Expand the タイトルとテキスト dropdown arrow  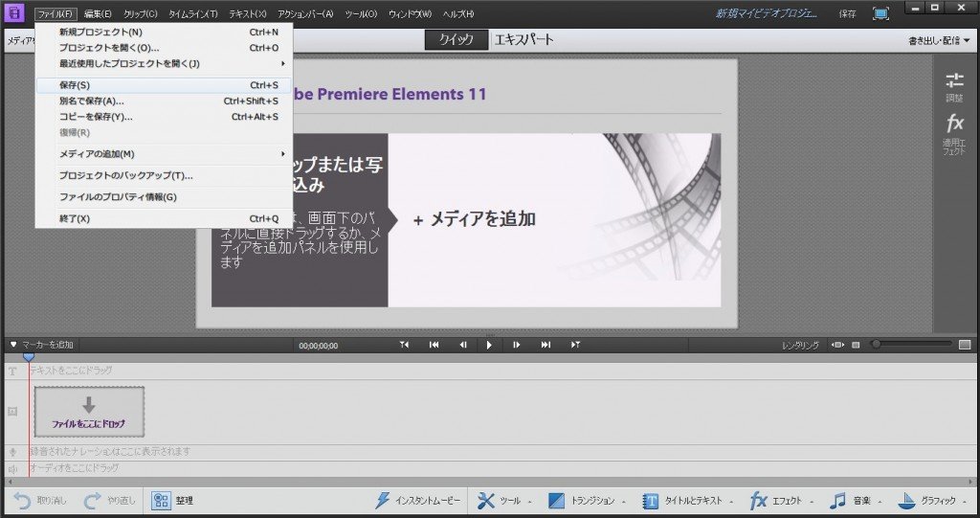point(731,502)
